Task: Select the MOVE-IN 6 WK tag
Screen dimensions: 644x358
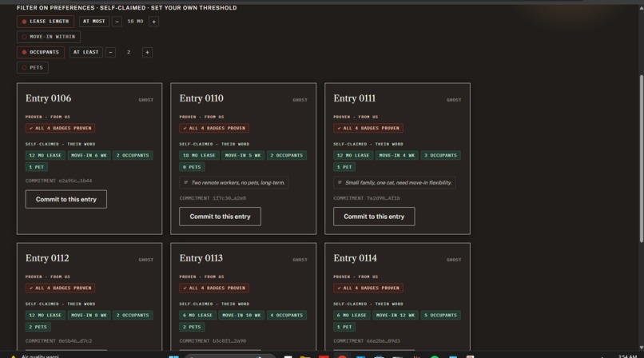Action: pyautogui.click(x=89, y=156)
